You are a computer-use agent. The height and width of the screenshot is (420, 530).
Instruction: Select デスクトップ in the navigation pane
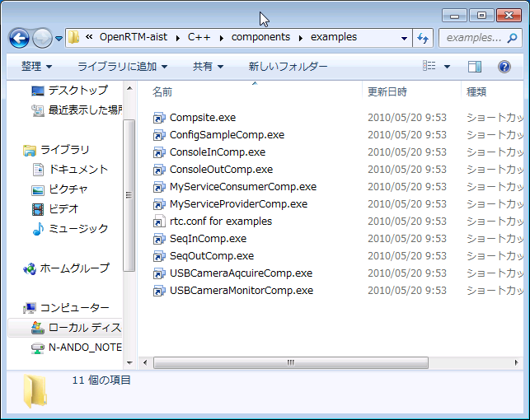point(69,90)
